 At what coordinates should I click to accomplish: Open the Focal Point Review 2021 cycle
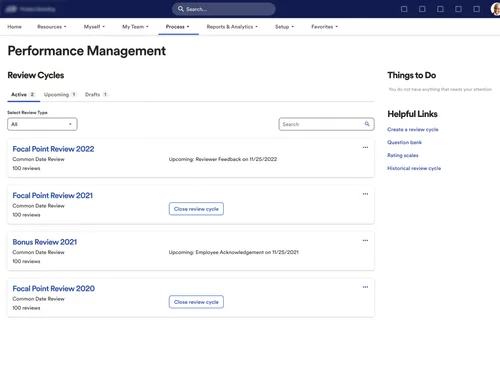click(53, 195)
